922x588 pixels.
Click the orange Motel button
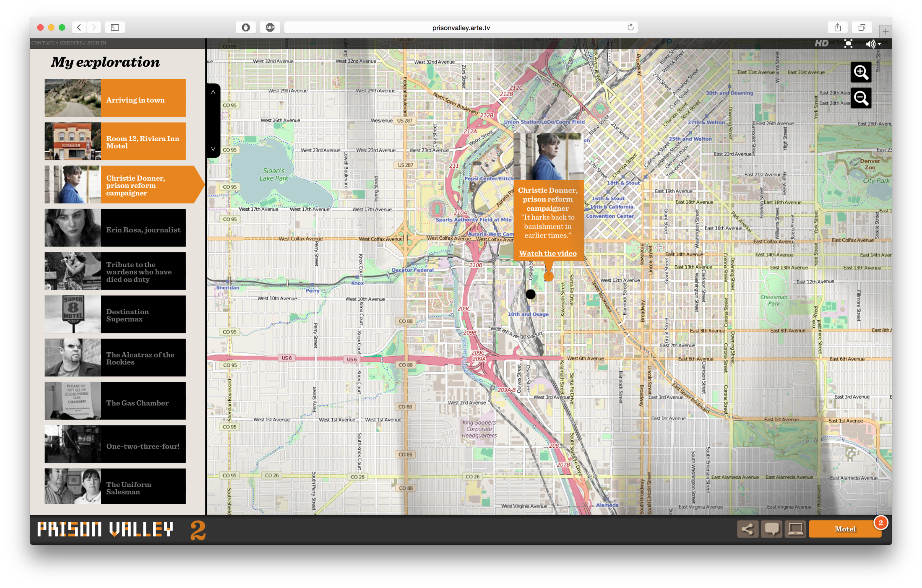(845, 529)
